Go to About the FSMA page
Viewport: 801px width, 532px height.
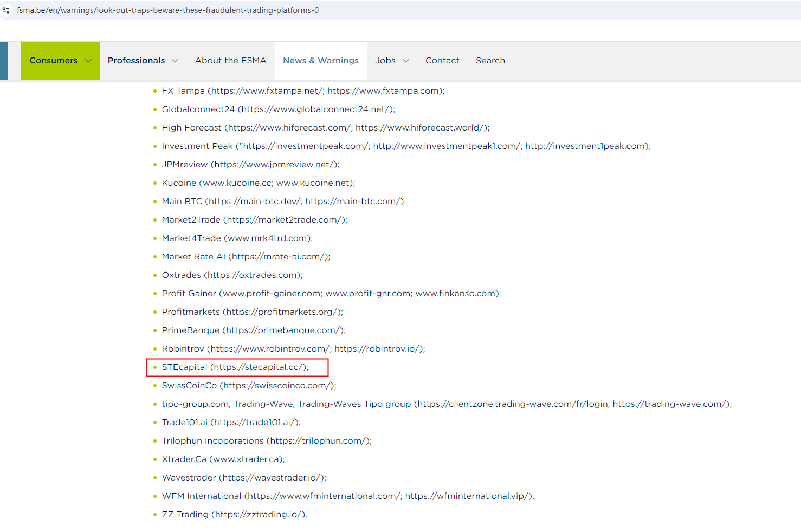230,61
